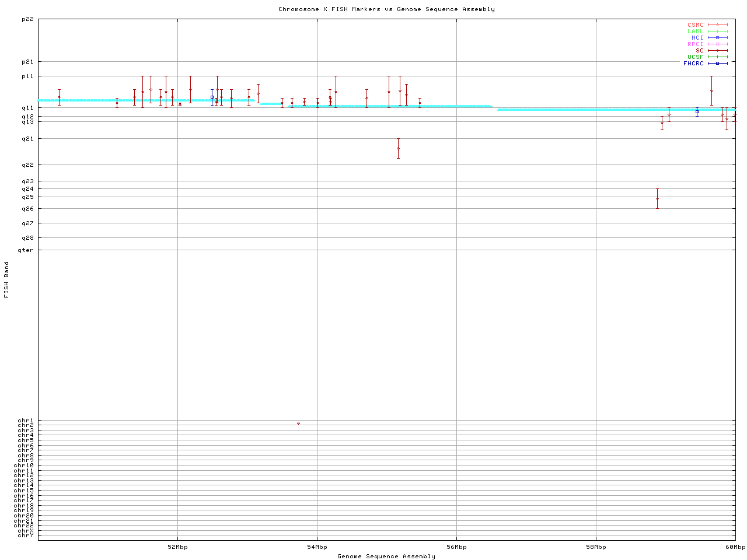
Task: Click the 54Mbp x-axis tick label
Action: 317,547
